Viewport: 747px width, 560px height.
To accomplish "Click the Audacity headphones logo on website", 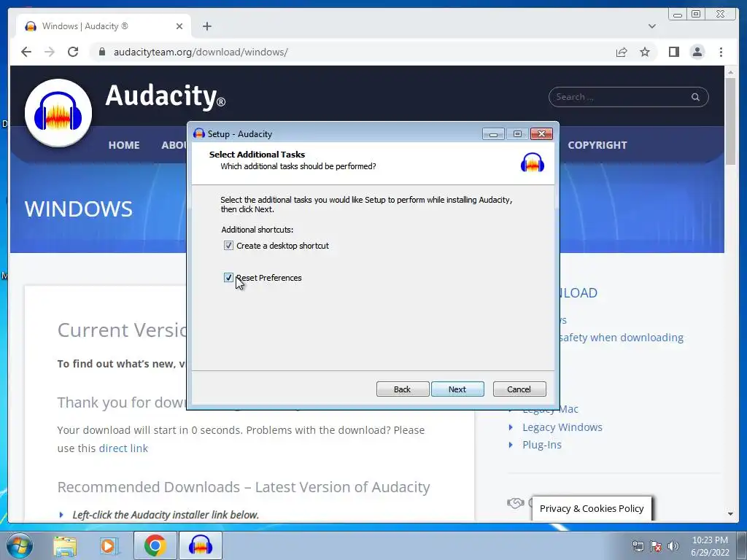I will click(58, 113).
